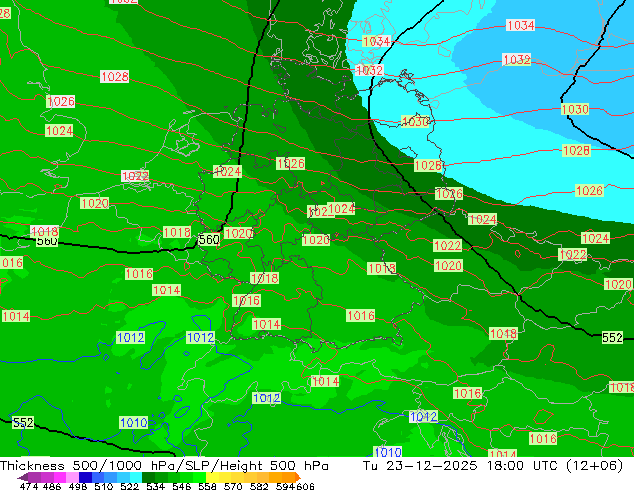Image resolution: width=634 pixels, height=490 pixels.
Task: Pick the first yellow legend swatch
Action: coord(212,477)
